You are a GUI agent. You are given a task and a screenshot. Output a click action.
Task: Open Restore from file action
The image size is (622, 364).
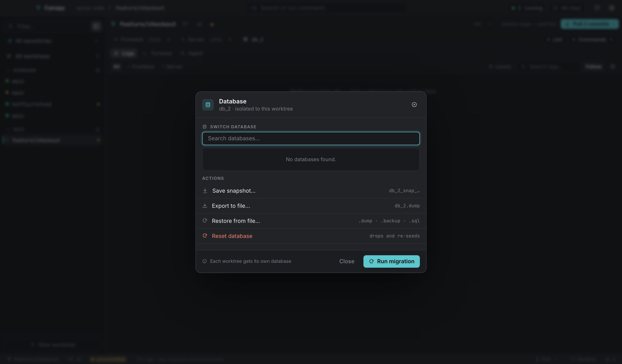311,221
